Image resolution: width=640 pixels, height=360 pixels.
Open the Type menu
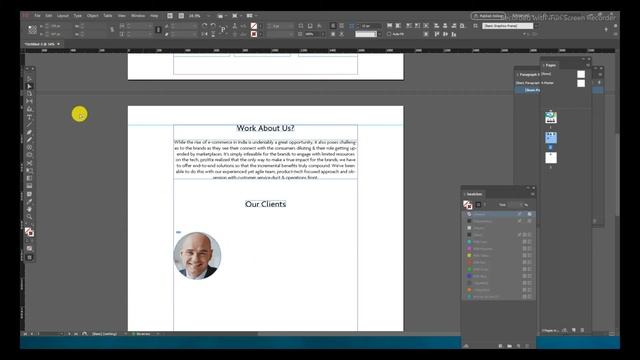[x=78, y=16]
